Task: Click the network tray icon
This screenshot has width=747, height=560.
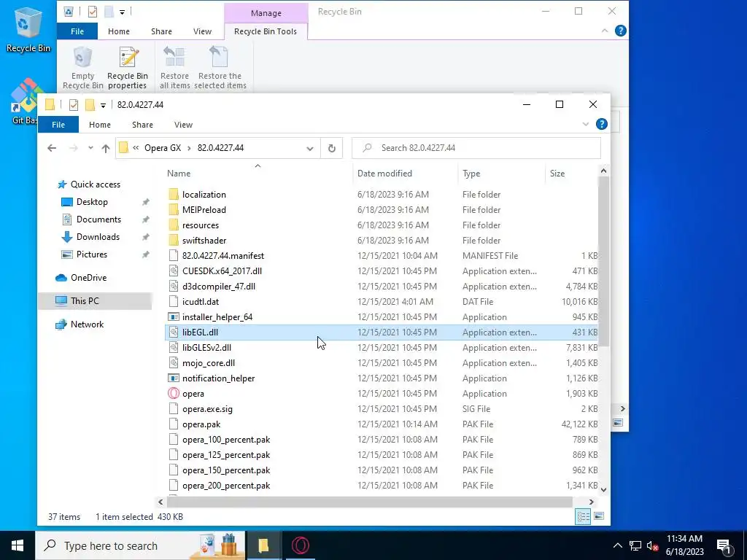Action: pyautogui.click(x=635, y=545)
